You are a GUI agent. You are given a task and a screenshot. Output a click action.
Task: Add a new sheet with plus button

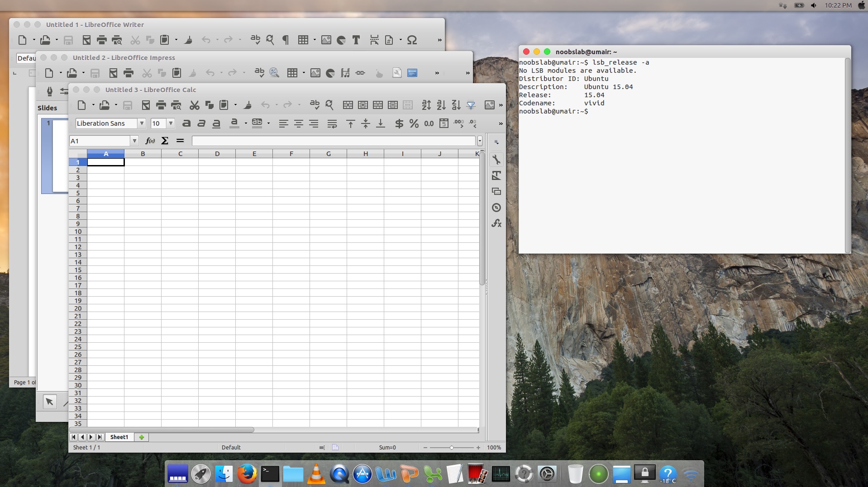coord(142,437)
